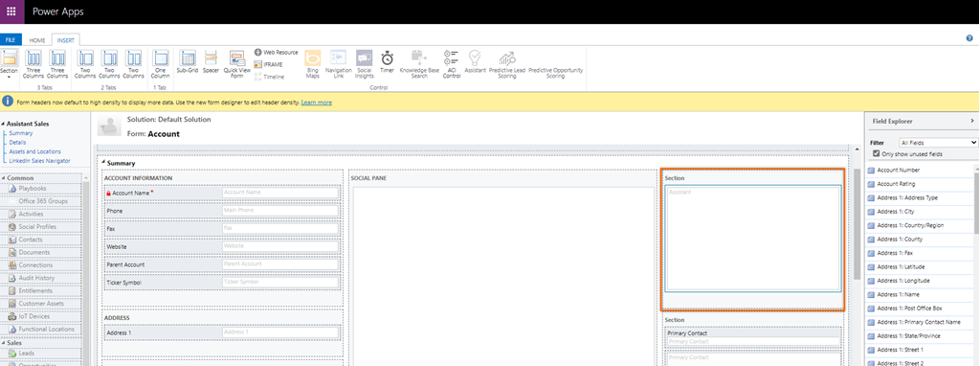Open the Filter All Fields dropdown
This screenshot has height=366, width=980.
pyautogui.click(x=938, y=143)
